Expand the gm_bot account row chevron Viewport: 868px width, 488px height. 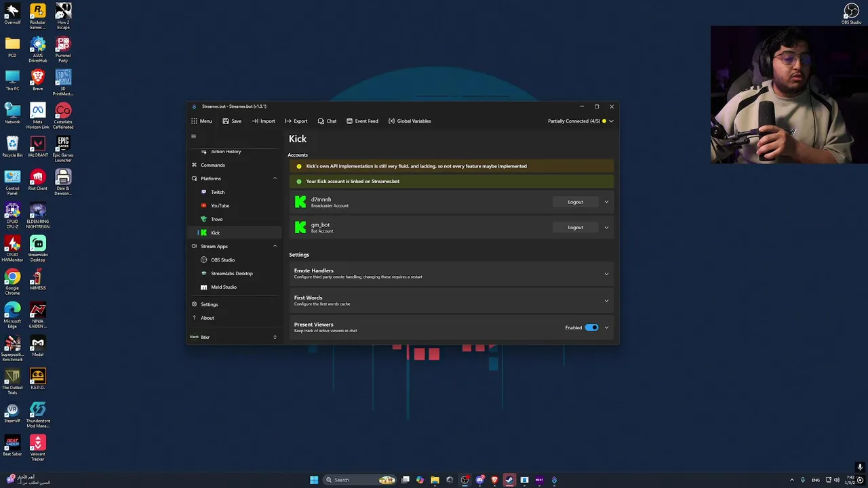tap(606, 228)
